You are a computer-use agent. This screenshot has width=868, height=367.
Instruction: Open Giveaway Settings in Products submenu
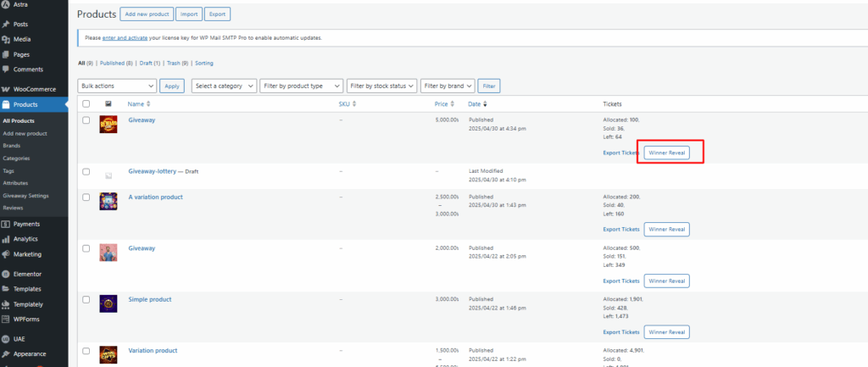(25, 196)
